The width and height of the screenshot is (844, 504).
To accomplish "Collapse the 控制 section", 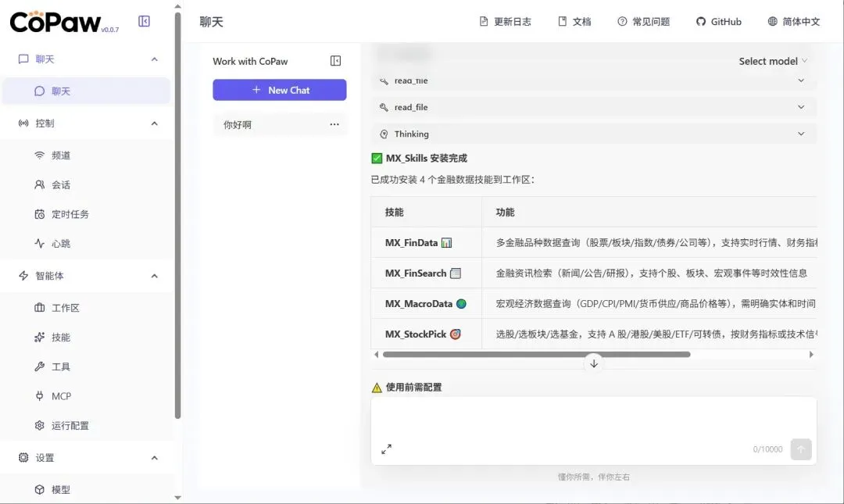I will pyautogui.click(x=155, y=123).
